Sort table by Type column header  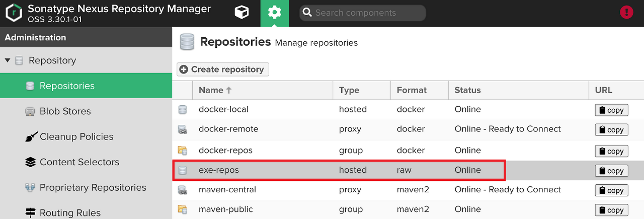tap(362, 90)
